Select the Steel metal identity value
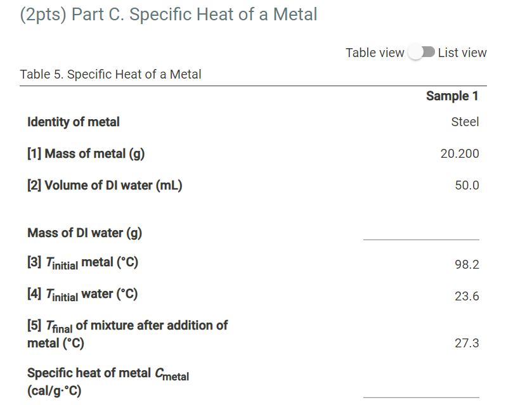The image size is (532, 405). 465,122
